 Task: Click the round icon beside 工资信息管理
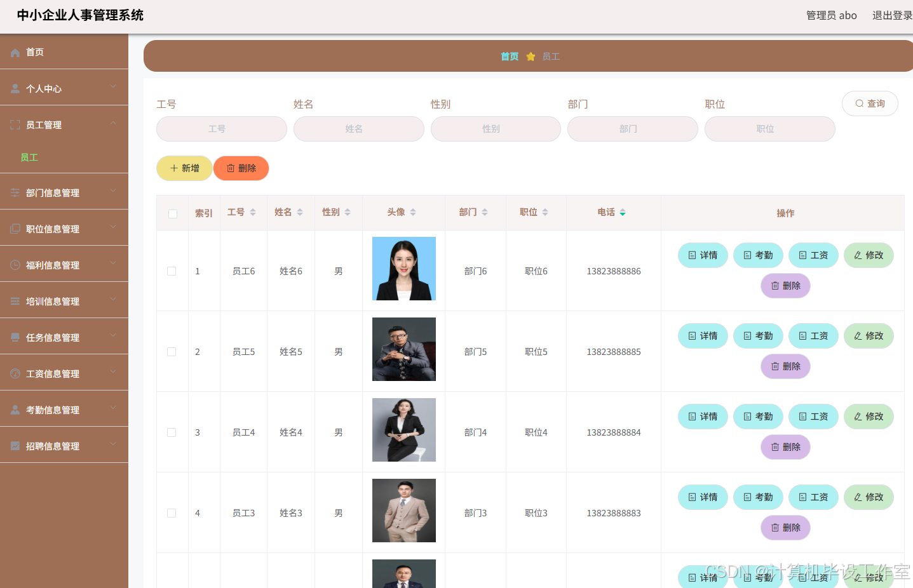pos(15,374)
